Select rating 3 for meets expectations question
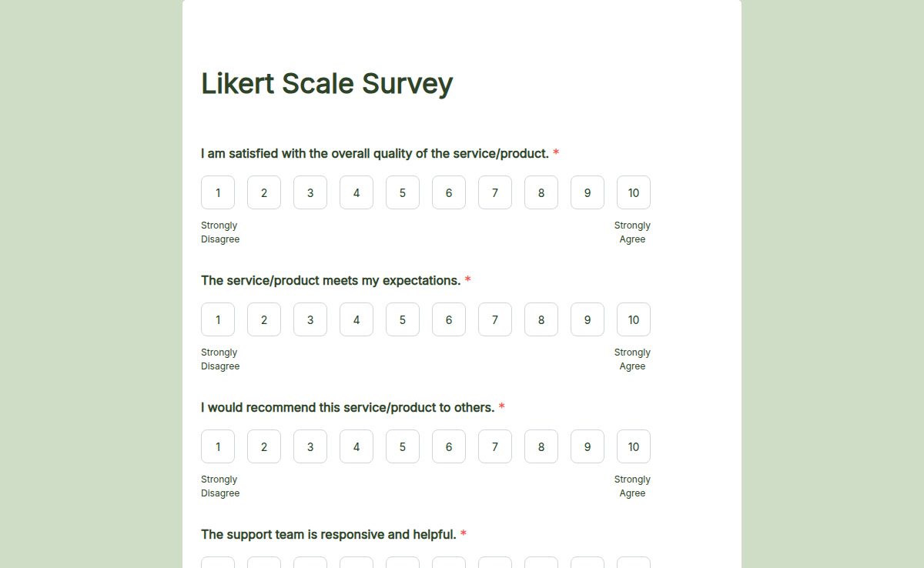Viewport: 924px width, 568px height. click(x=310, y=319)
